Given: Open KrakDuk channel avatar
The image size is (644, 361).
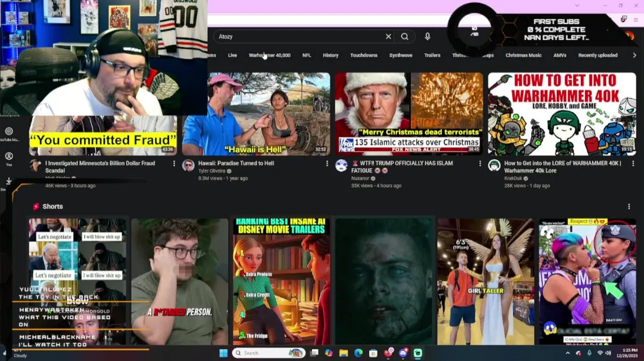Looking at the screenshot, I should point(494,166).
